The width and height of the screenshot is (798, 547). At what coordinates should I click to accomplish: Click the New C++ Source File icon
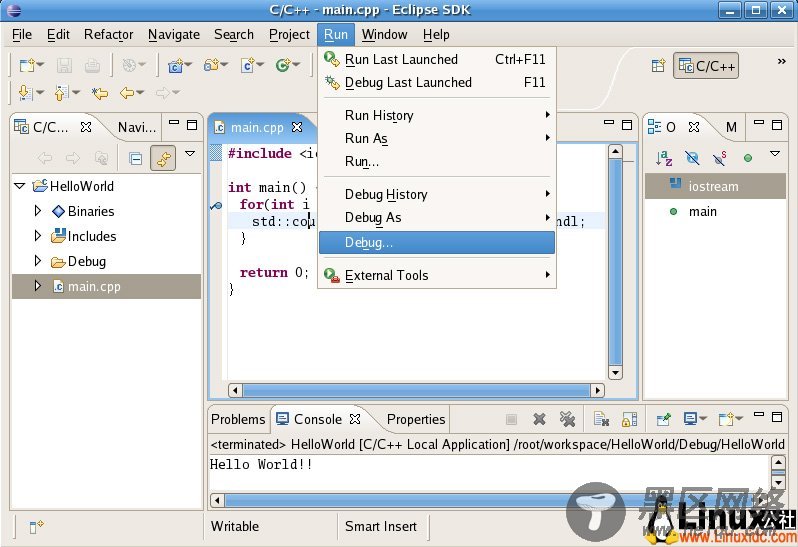click(x=248, y=65)
